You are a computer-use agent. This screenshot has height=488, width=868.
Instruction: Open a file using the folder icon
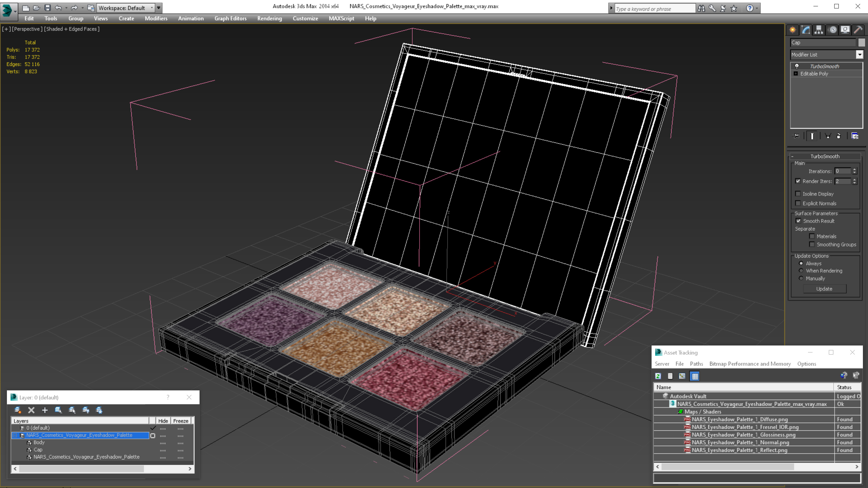pyautogui.click(x=36, y=8)
